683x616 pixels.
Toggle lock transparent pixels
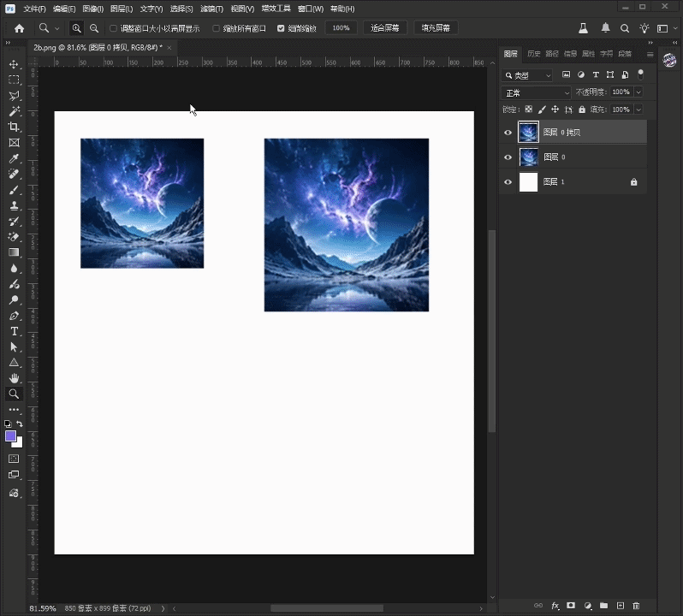[x=528, y=110]
